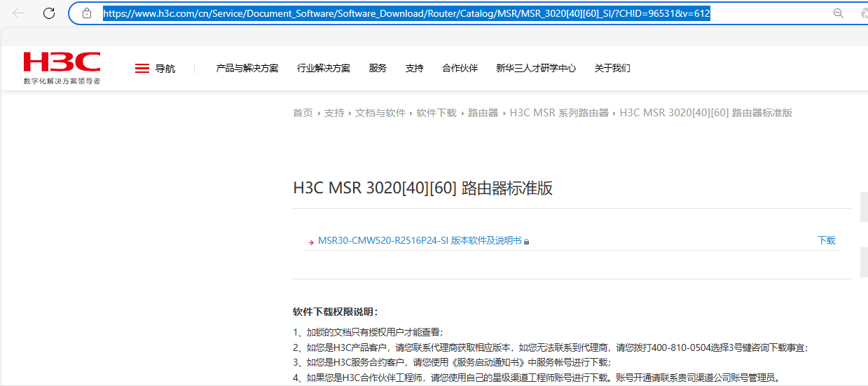Viewport: 868px width, 386px height.
Task: Go to 支持 breadcrumb link
Action: pos(334,113)
